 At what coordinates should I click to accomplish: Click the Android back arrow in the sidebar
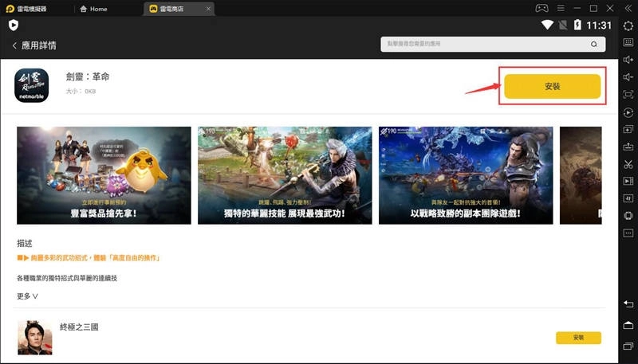628,304
